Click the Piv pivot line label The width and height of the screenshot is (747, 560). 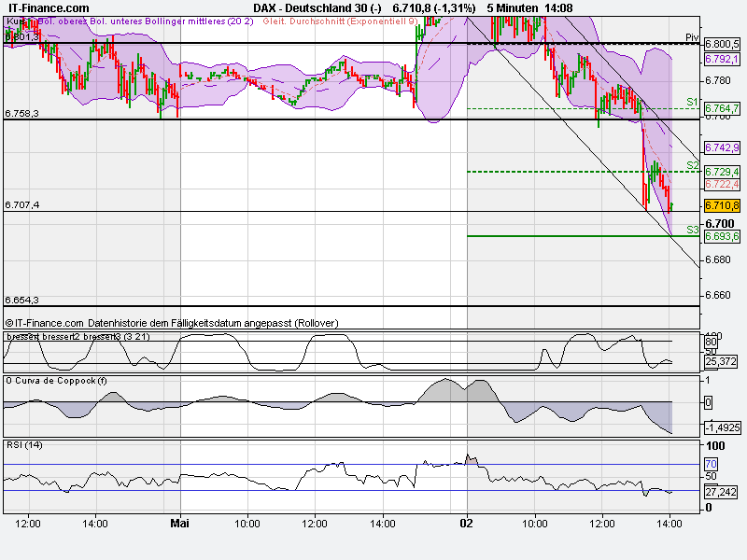pyautogui.click(x=692, y=37)
